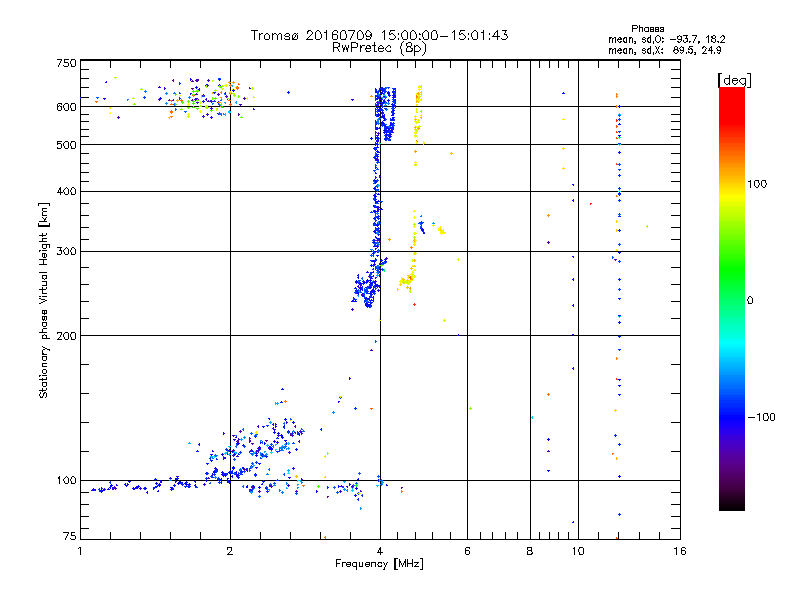Click the x-axis '2' tick label
Image resolution: width=800 pixels, height=600 pixels.
click(230, 551)
